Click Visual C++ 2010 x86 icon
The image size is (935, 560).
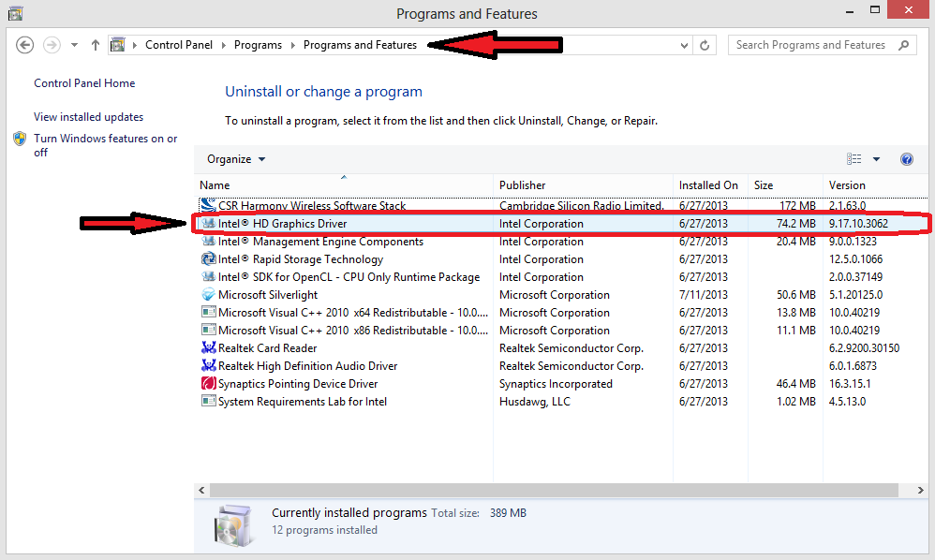[208, 330]
